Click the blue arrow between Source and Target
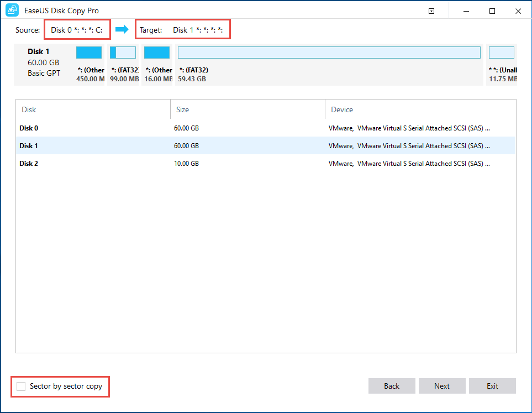Image resolution: width=532 pixels, height=413 pixels. (121, 29)
